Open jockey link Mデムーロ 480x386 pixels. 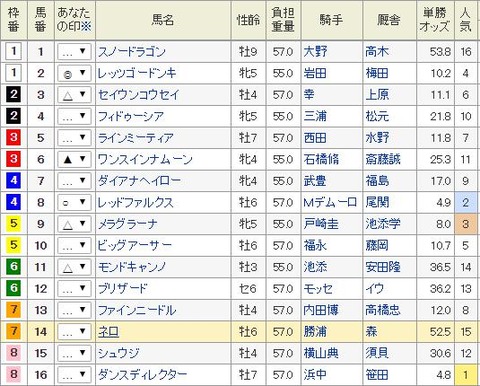(330, 202)
